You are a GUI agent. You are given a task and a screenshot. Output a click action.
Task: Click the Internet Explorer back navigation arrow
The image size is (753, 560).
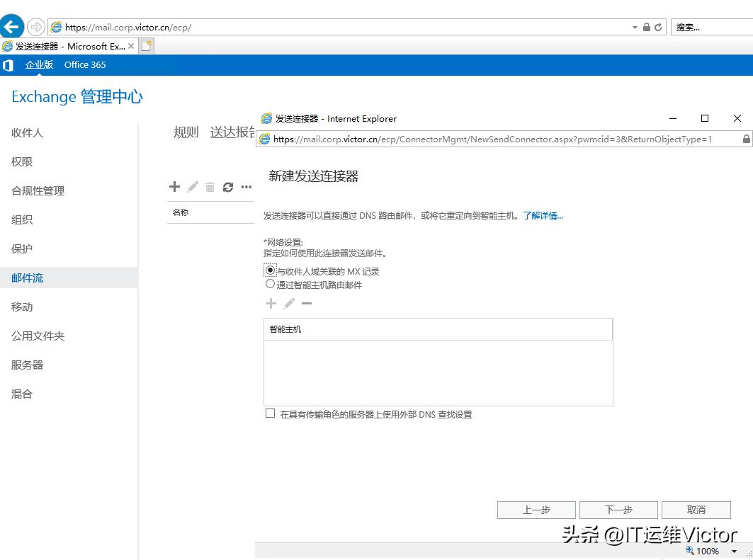[x=12, y=25]
